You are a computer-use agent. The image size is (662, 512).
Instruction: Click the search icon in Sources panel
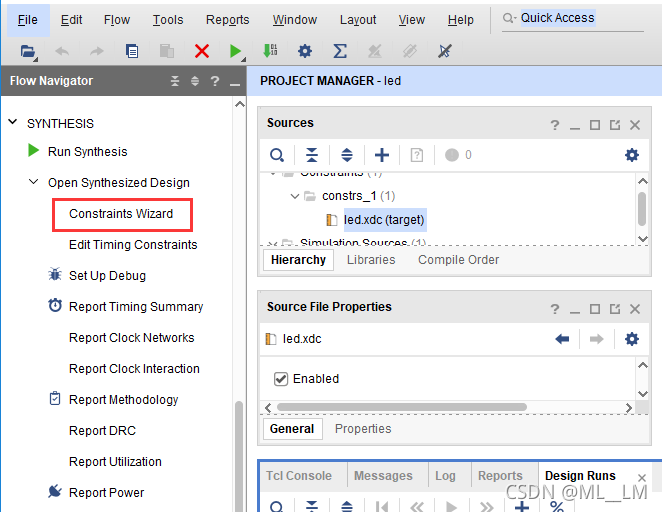point(277,155)
